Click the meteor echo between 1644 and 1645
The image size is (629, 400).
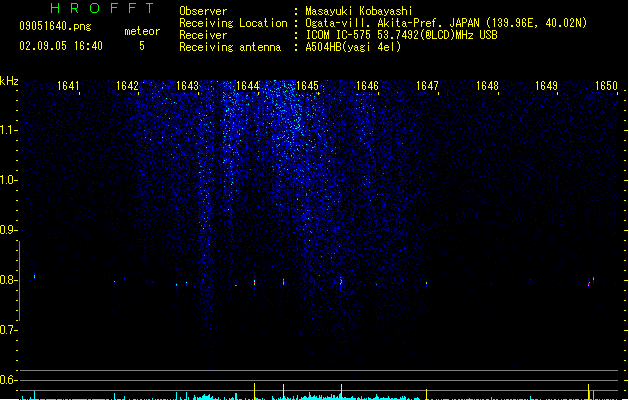click(x=284, y=282)
